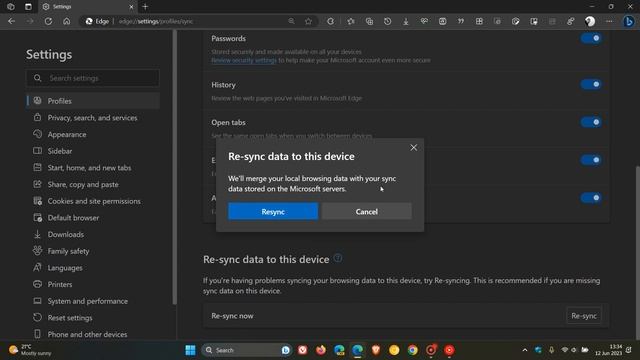Open the profile avatar in the toolbar
Screen dimensions: 640x360
590,21
